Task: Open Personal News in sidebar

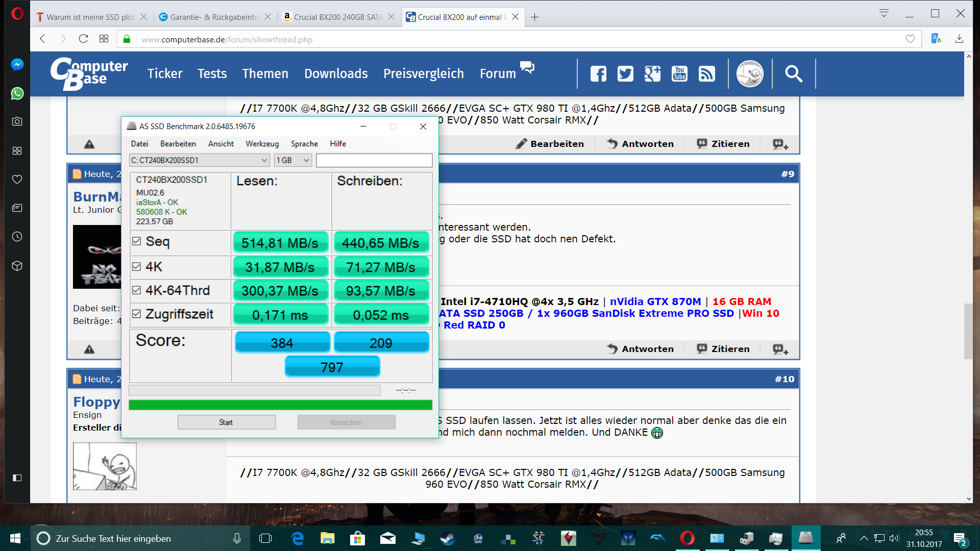Action: tap(17, 208)
